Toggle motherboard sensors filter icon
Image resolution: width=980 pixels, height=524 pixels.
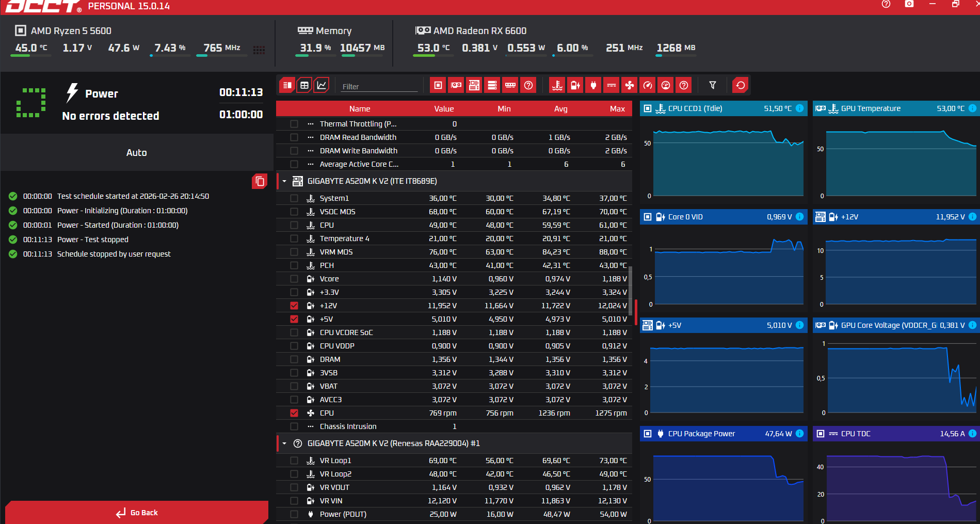coord(474,85)
